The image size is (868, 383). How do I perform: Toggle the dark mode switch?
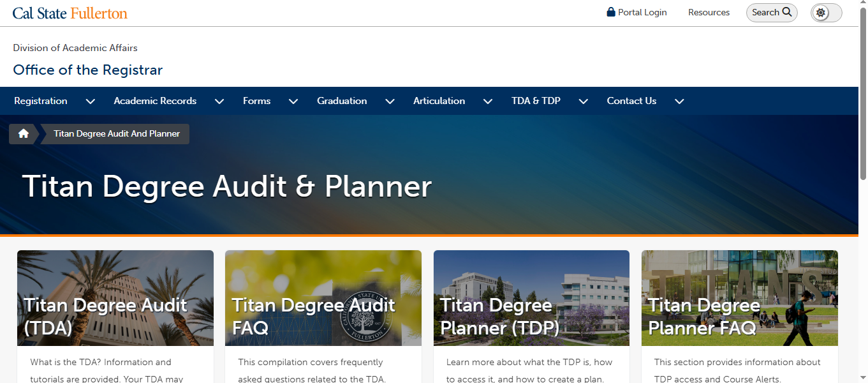pos(827,13)
